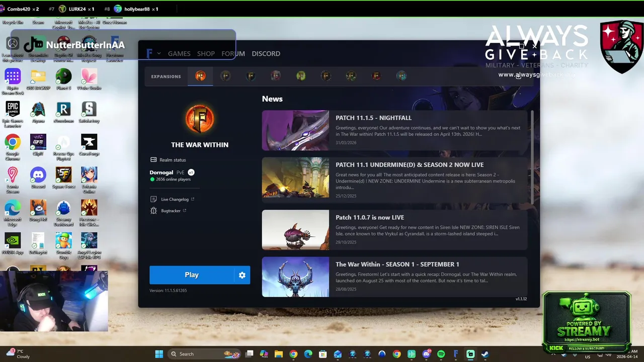Open r2modman desktop shortcut
The width and height of the screenshot is (644, 362).
coord(63,112)
